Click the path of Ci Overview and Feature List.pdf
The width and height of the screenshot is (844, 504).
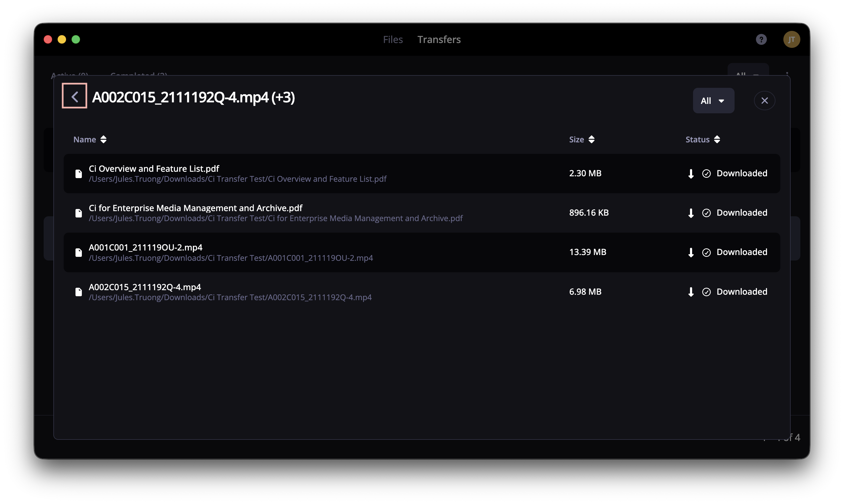tap(238, 179)
